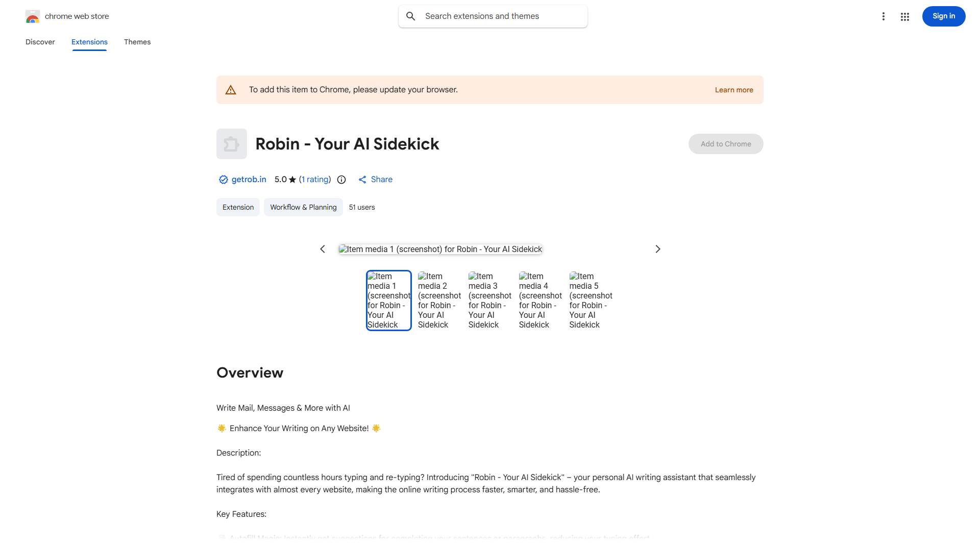Click the extension's placeholder logo image
This screenshot has height=551, width=980.
coord(231,144)
